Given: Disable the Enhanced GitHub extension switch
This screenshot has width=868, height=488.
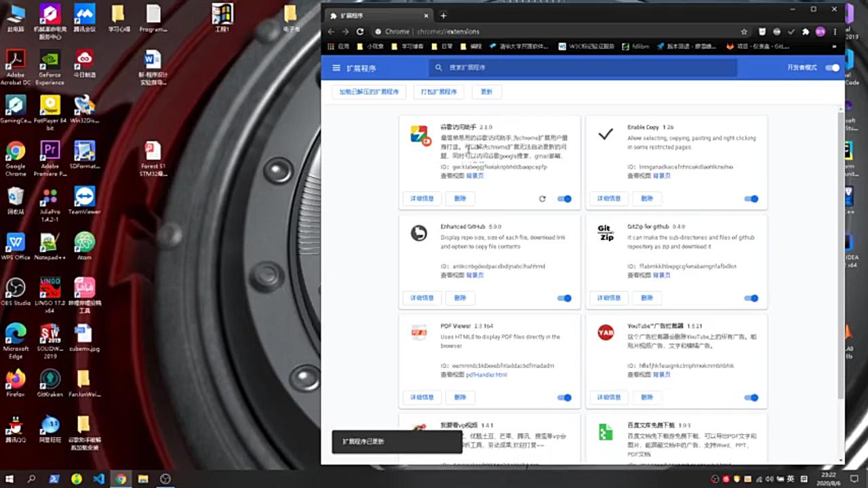Looking at the screenshot, I should click(564, 298).
